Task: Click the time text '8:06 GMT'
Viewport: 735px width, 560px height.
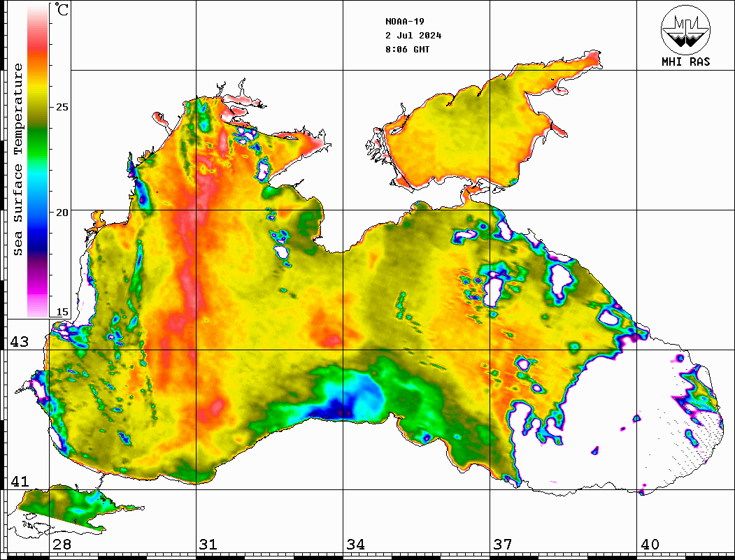Action: point(408,50)
